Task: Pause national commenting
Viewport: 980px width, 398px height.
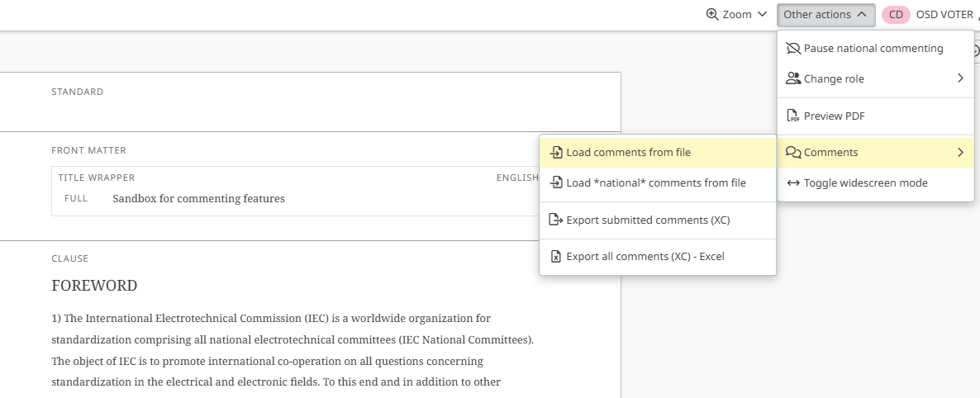Action: coord(873,49)
